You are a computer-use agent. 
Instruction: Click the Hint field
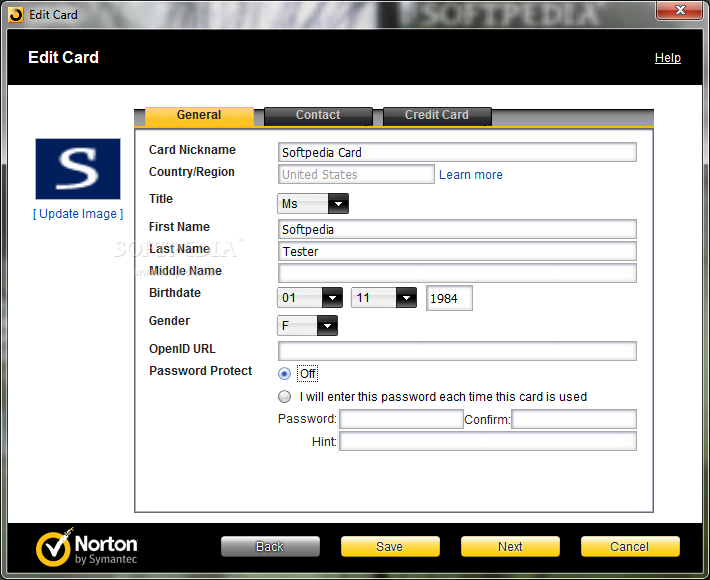488,441
